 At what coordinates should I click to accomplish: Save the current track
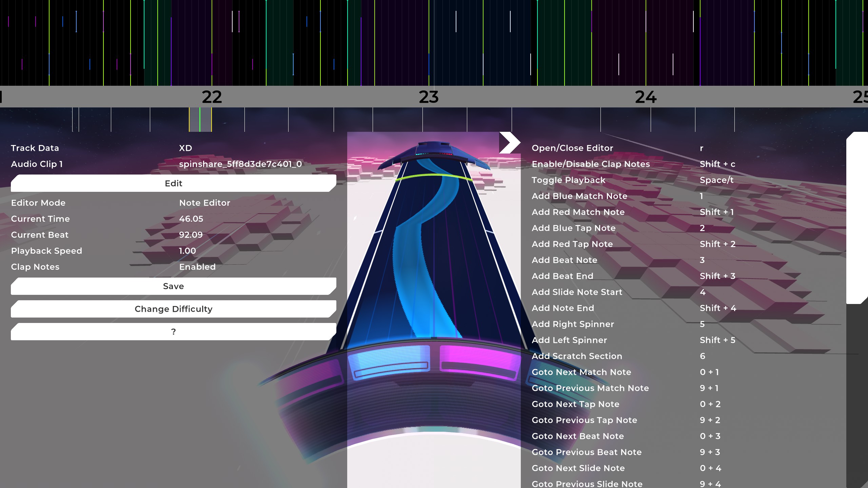(x=173, y=286)
